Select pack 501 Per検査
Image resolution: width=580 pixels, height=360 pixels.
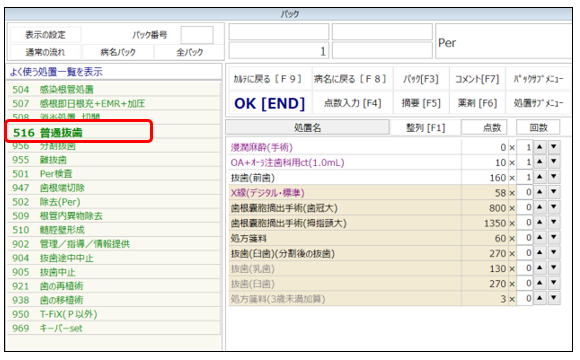tap(114, 174)
